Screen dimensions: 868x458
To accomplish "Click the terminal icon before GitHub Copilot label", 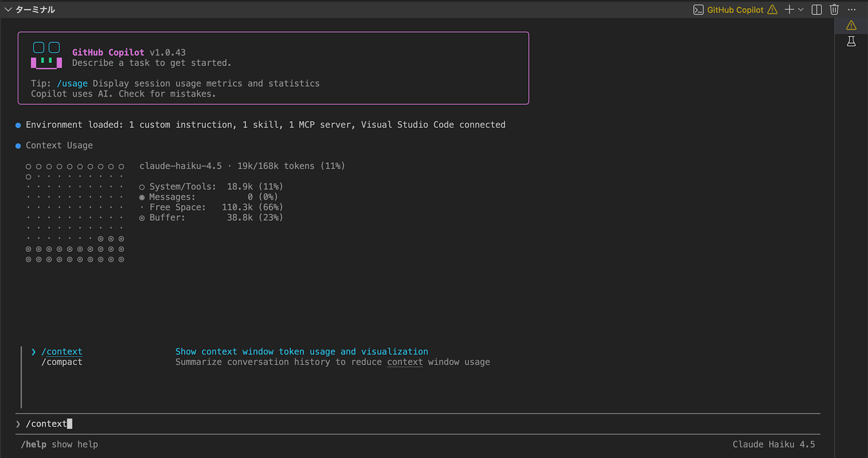I will click(698, 10).
